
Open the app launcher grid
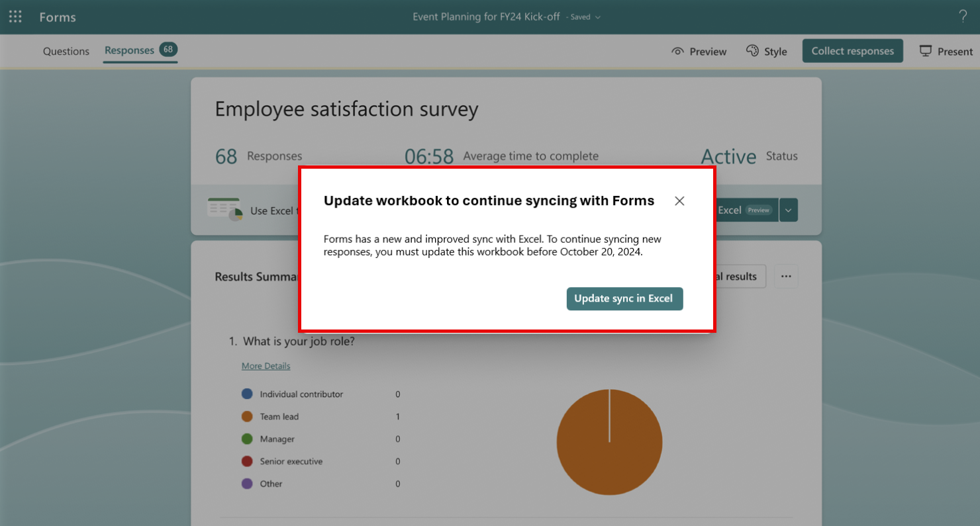point(15,17)
